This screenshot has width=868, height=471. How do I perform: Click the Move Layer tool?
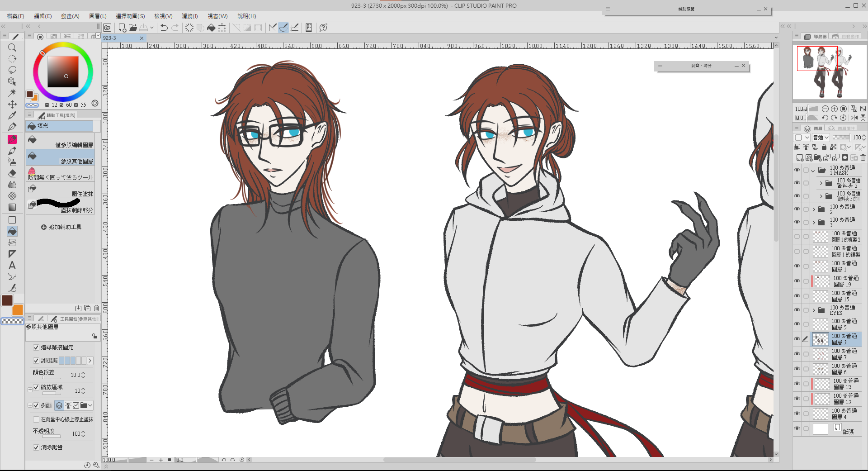tap(12, 104)
